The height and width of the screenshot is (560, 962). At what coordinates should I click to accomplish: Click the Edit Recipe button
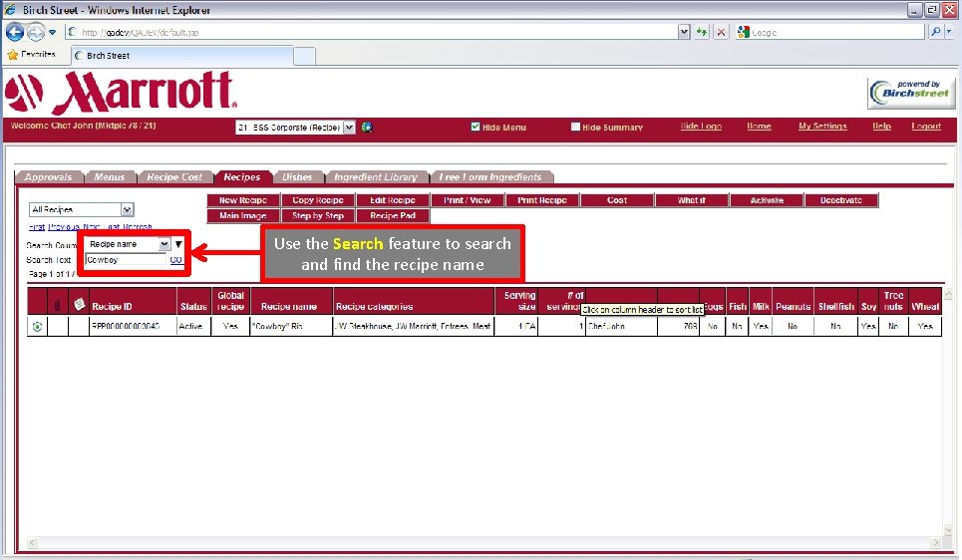393,200
